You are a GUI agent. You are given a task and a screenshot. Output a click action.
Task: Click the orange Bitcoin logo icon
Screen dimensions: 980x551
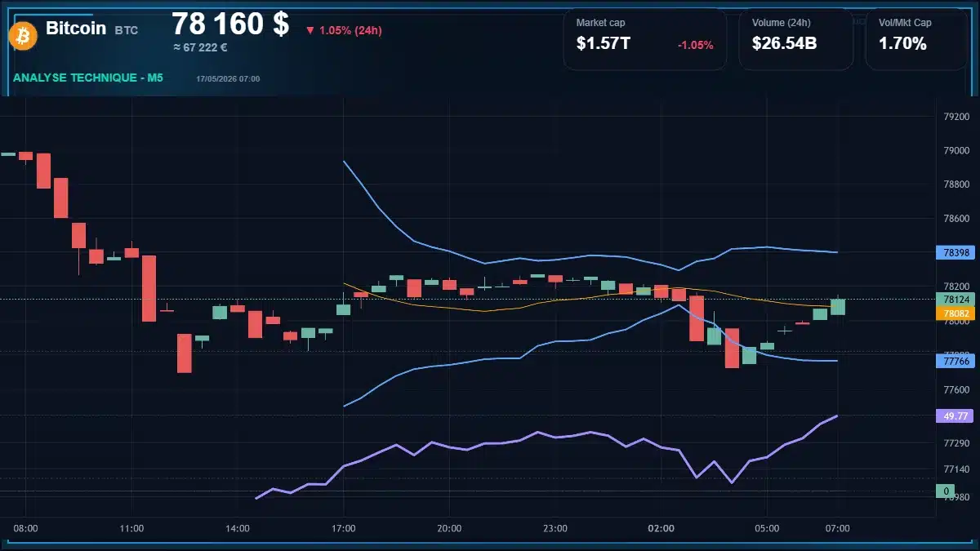(23, 35)
